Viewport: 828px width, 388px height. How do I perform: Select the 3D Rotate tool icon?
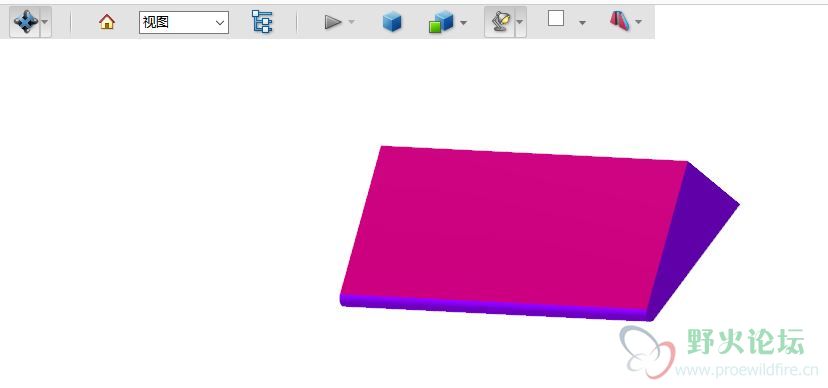pos(25,22)
